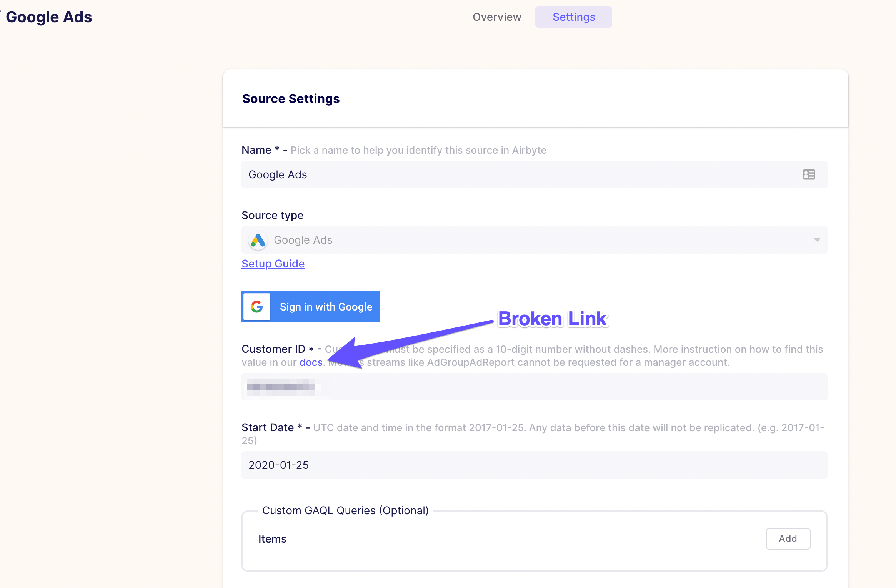Click the Google Ads logo in Source type field

(258, 240)
